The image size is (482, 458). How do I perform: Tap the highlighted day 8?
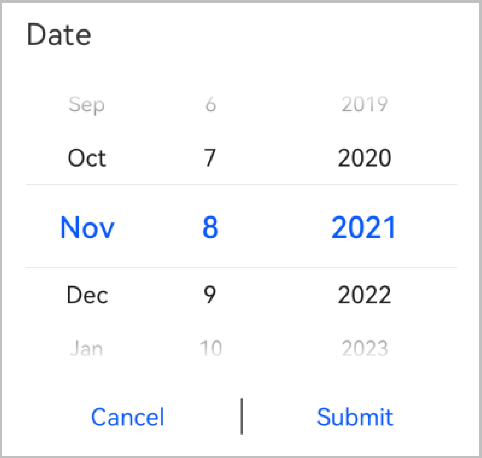coord(210,227)
